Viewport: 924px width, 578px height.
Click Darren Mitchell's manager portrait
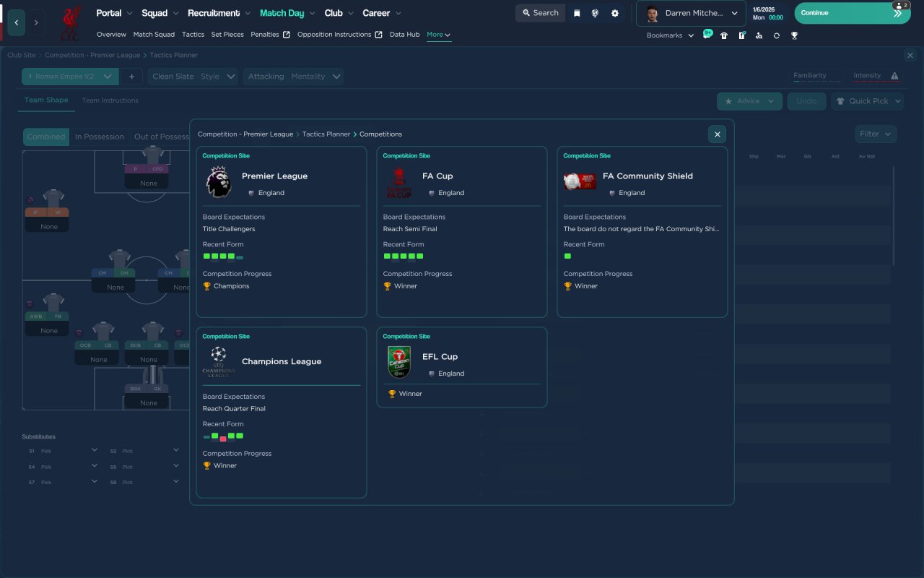tap(653, 13)
